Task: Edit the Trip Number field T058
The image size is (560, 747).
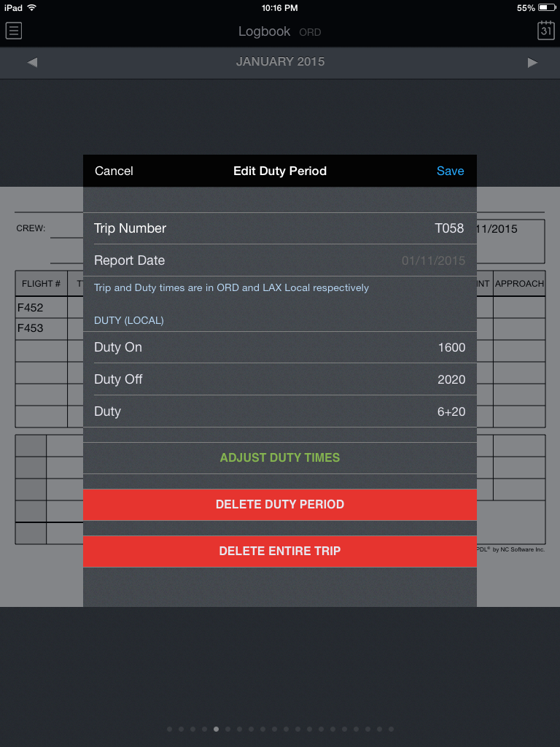Action: click(280, 228)
